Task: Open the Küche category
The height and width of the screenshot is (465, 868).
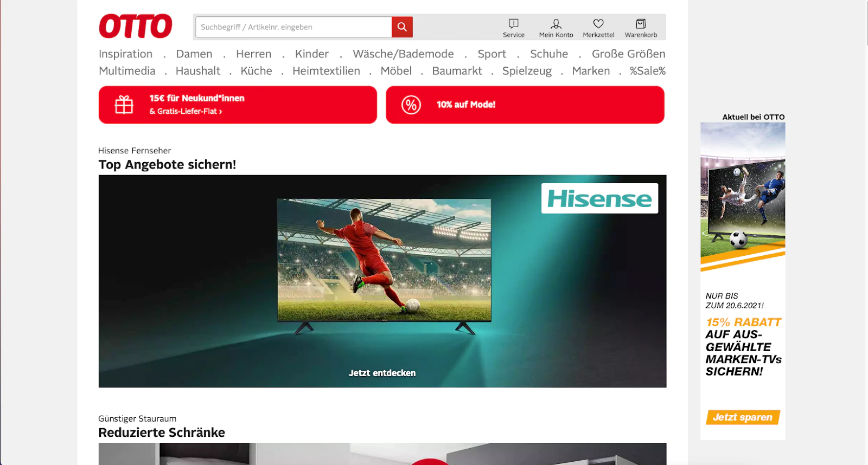Action: pos(256,70)
